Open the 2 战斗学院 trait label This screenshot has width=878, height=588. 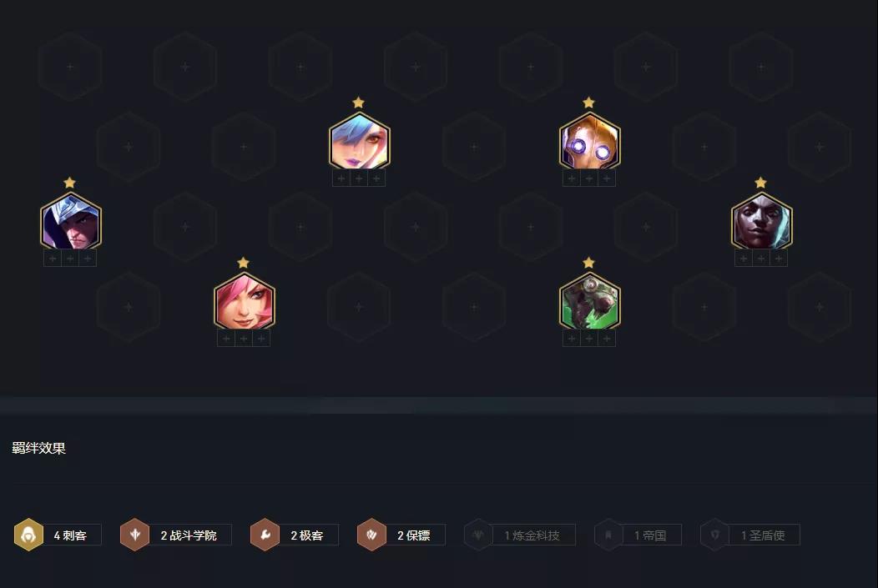(x=189, y=535)
